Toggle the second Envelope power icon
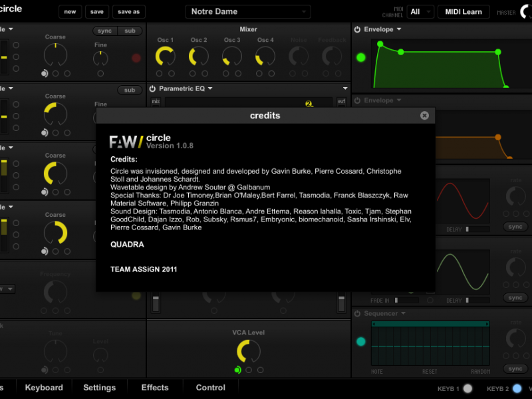 pyautogui.click(x=357, y=100)
